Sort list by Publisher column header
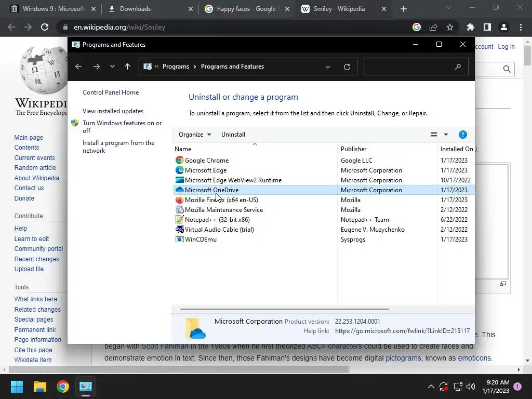Viewport: 532px width, 399px height. (x=387, y=149)
